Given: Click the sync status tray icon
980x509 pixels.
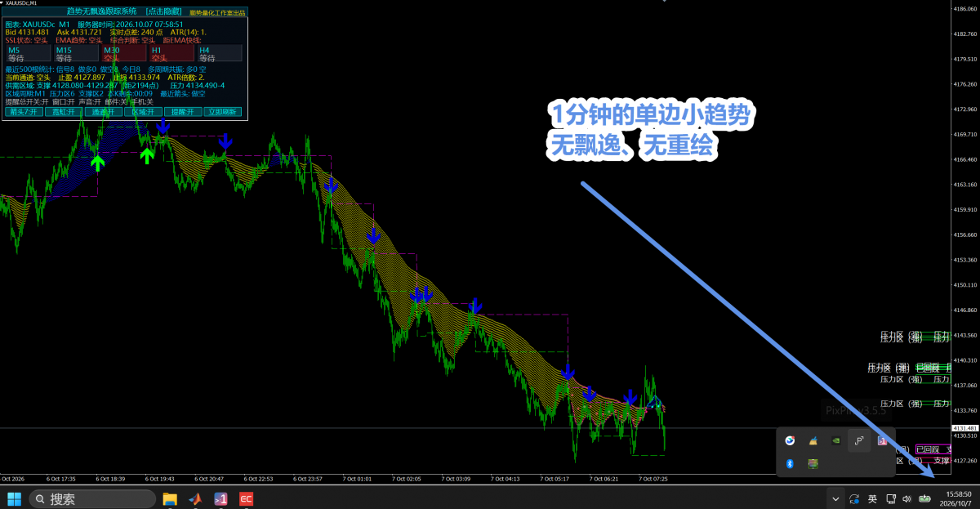Looking at the screenshot, I should click(x=854, y=498).
